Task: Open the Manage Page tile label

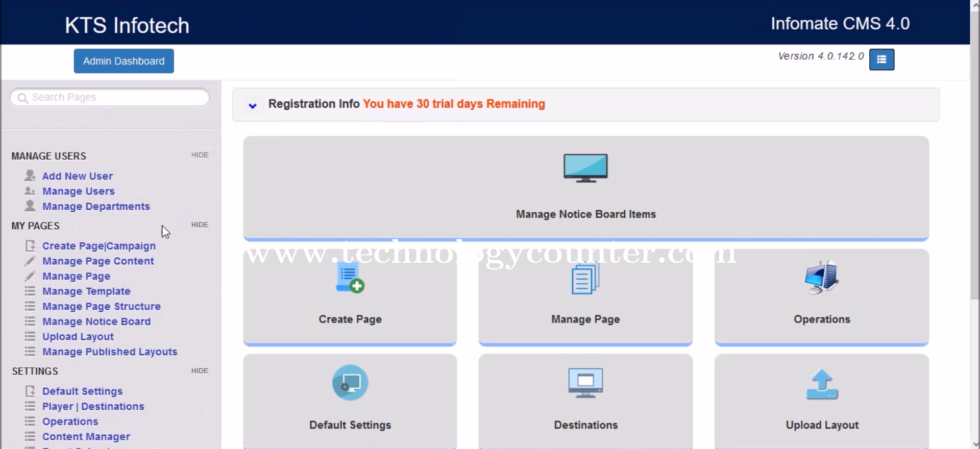Action: (x=585, y=319)
